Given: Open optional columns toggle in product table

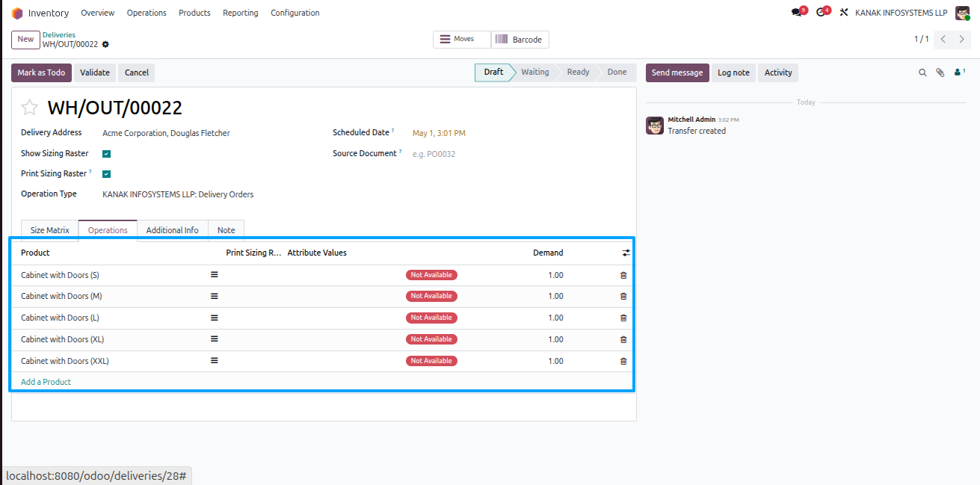Looking at the screenshot, I should click(626, 253).
